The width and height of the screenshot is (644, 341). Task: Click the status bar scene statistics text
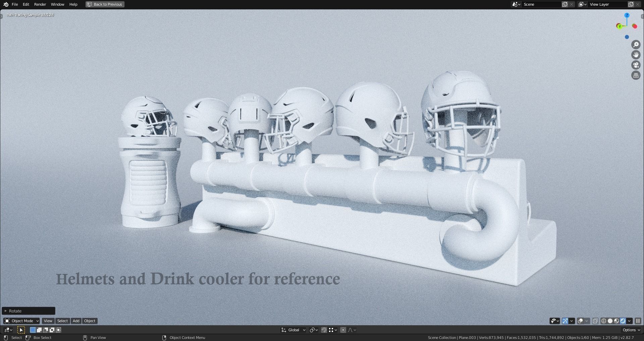point(531,338)
